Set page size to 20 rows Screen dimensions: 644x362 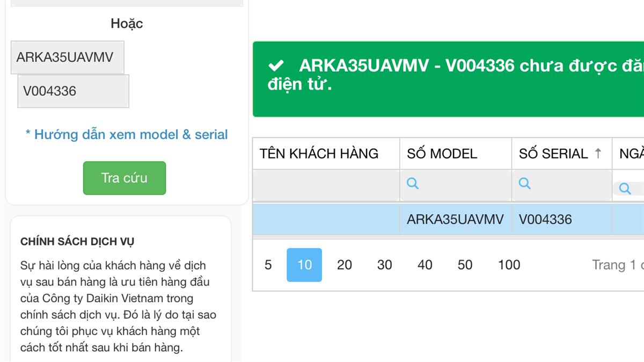click(x=345, y=265)
